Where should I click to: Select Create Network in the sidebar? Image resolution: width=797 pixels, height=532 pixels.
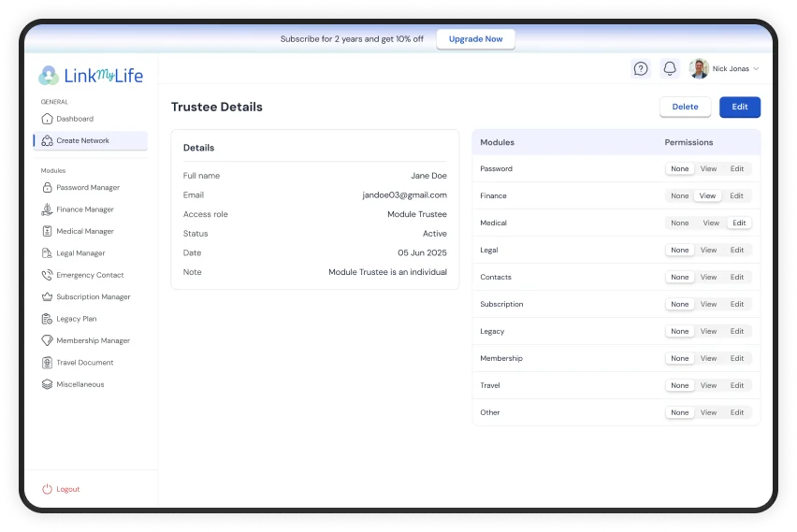point(91,141)
